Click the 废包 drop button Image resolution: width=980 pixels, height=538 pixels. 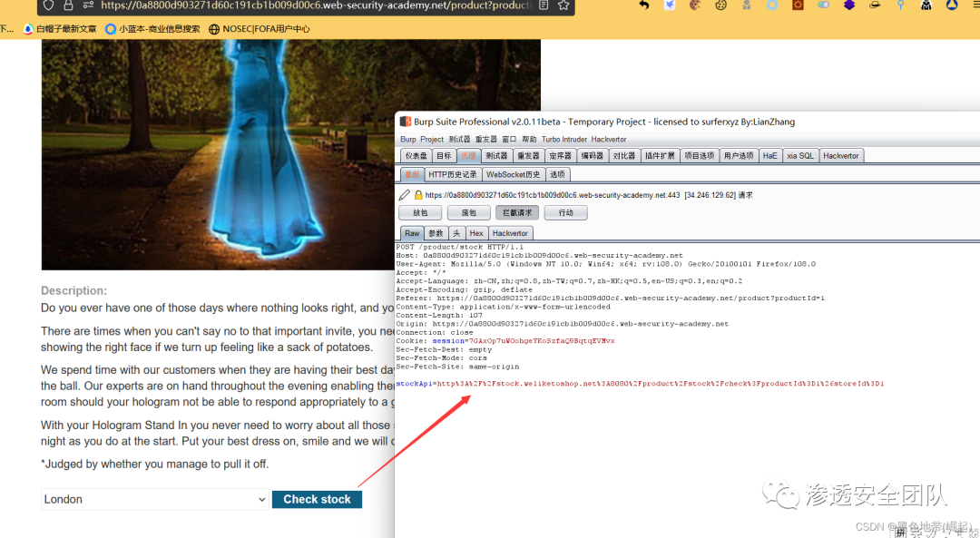tap(468, 212)
